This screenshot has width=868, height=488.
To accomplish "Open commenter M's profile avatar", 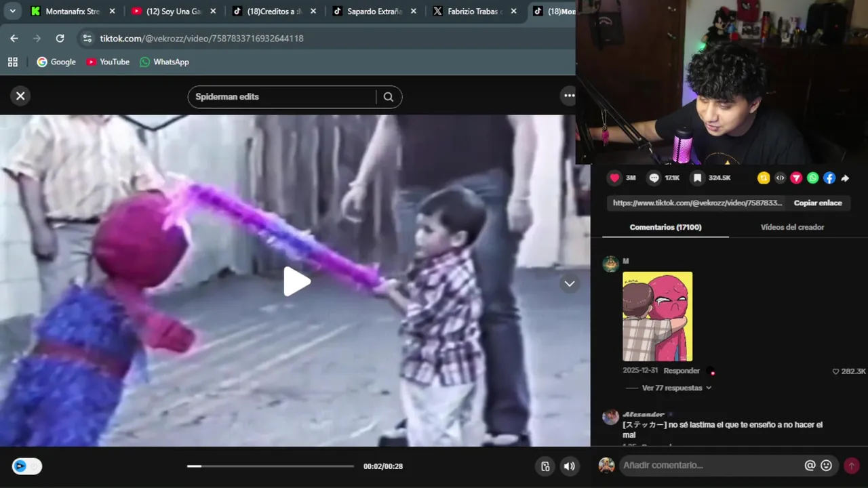I will click(610, 264).
